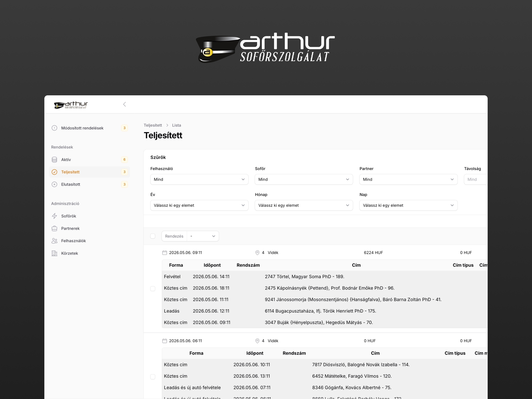Click the location pin in the 06:11 order

click(x=257, y=341)
